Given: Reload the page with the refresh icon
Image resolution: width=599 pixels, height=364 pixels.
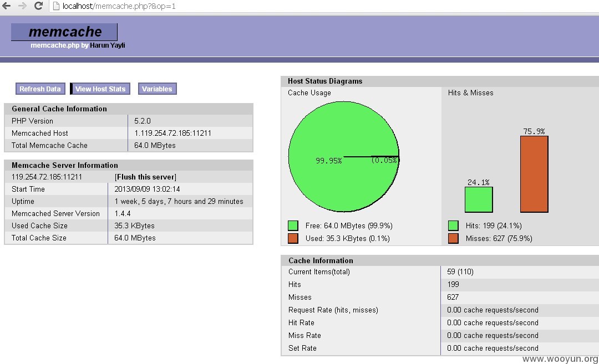Looking at the screenshot, I should coord(38,6).
